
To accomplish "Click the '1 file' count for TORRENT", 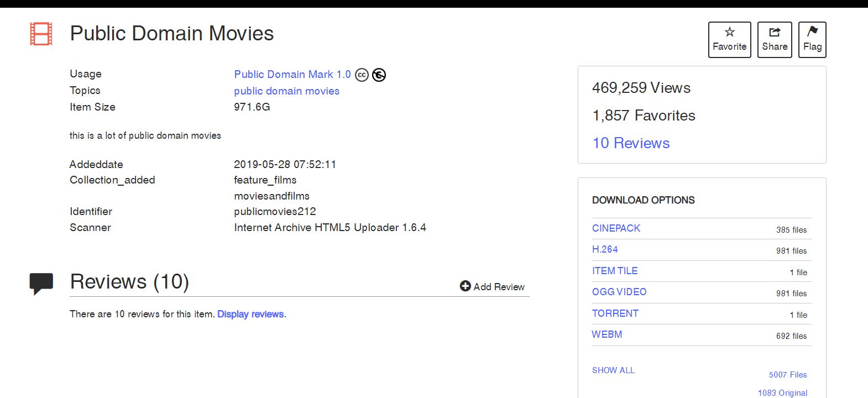I will tap(798, 315).
